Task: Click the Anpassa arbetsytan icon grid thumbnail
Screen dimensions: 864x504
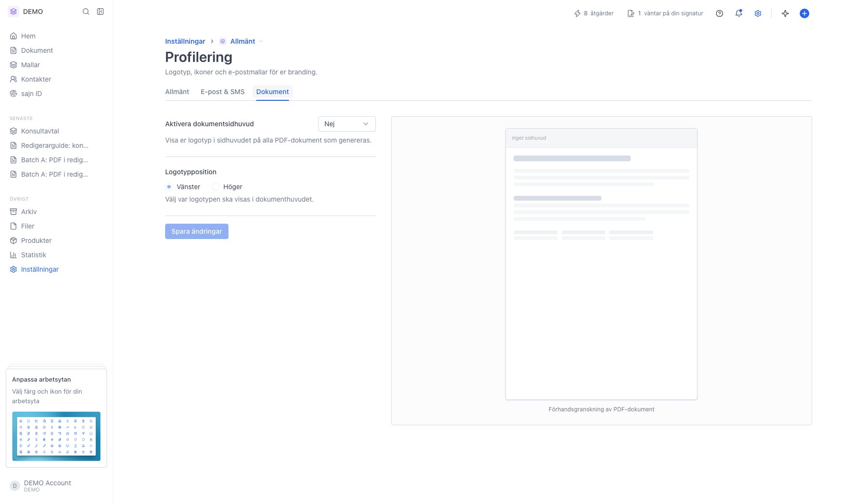Action: (x=56, y=436)
